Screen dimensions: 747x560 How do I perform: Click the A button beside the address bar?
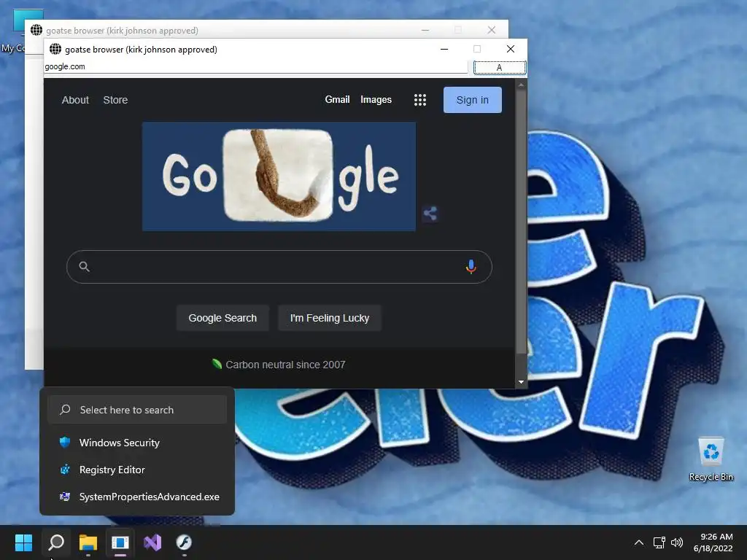(x=499, y=67)
